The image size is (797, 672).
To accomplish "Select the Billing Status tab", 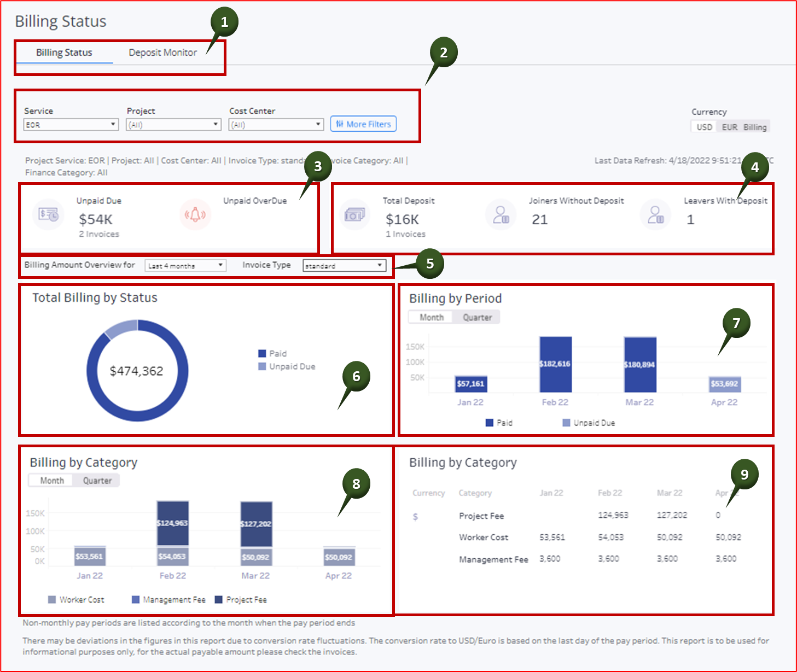I will click(64, 52).
